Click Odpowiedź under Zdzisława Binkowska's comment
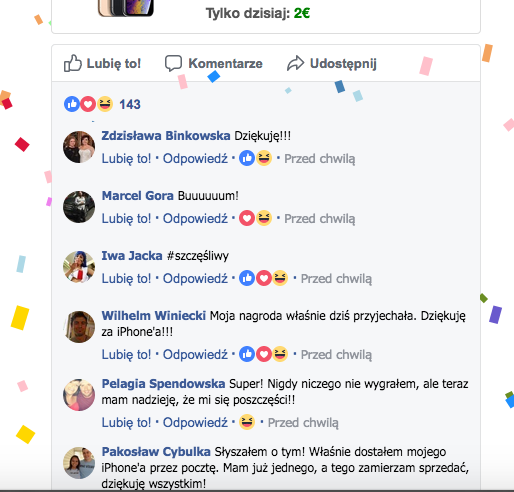The width and height of the screenshot is (514, 492). point(195,158)
